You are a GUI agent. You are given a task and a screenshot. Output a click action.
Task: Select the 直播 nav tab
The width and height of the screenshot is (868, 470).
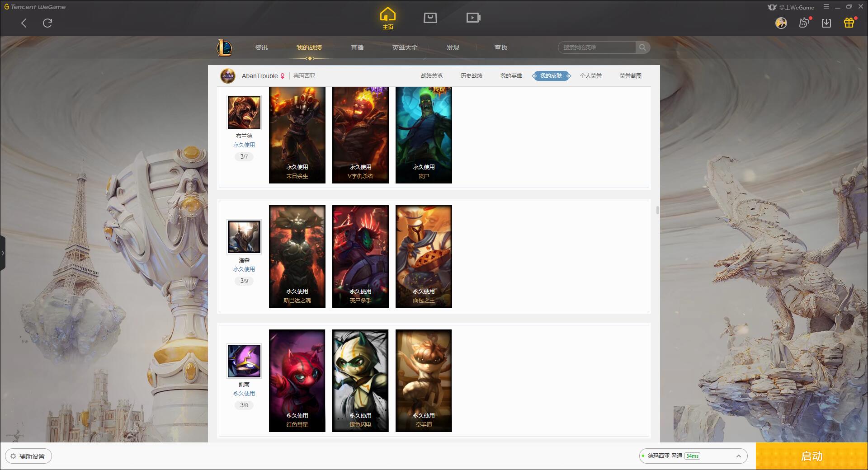(x=357, y=47)
